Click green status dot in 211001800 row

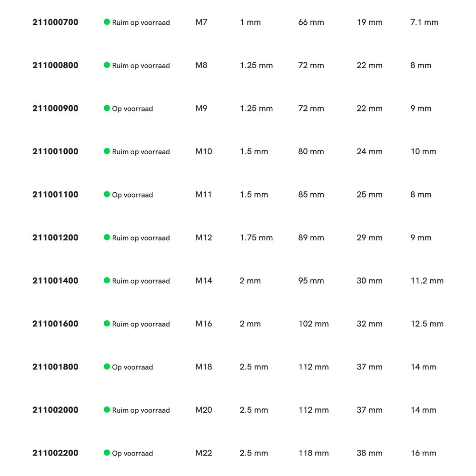point(107,367)
